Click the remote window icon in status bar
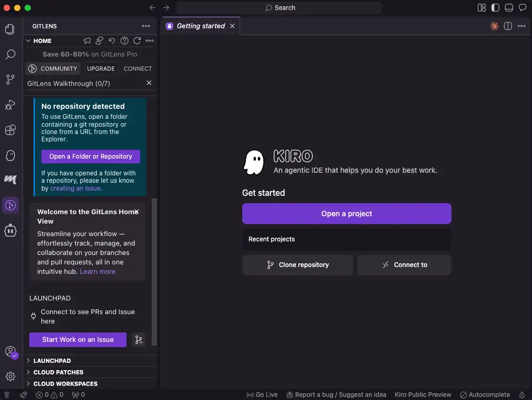This screenshot has width=532, height=400. coord(7,395)
